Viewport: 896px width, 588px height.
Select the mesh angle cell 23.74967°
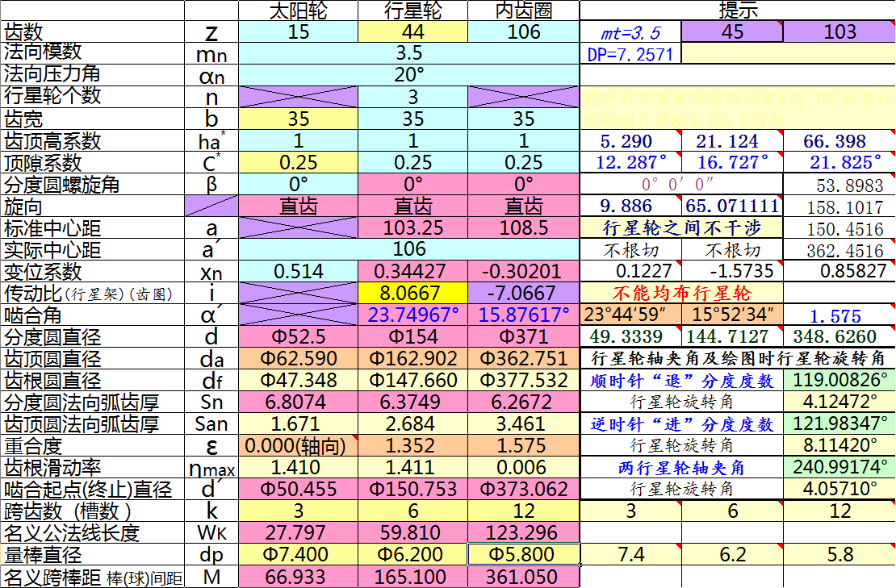(412, 315)
